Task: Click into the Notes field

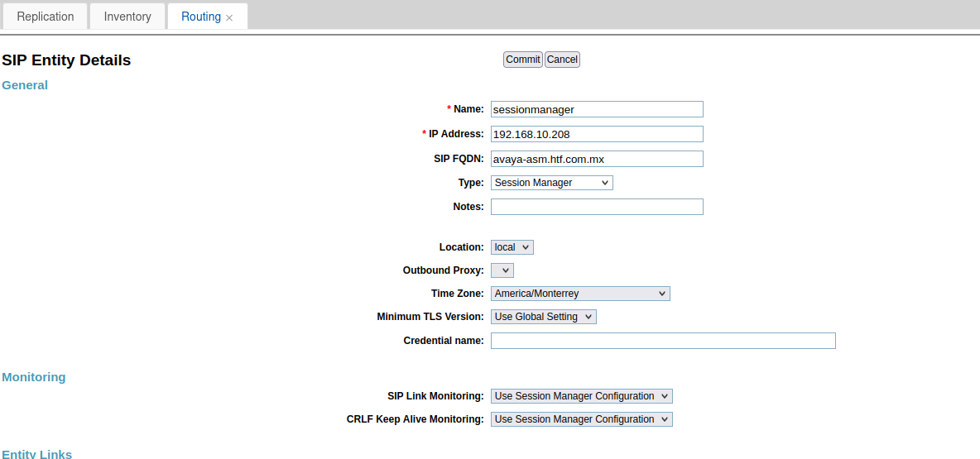Action: click(x=597, y=207)
